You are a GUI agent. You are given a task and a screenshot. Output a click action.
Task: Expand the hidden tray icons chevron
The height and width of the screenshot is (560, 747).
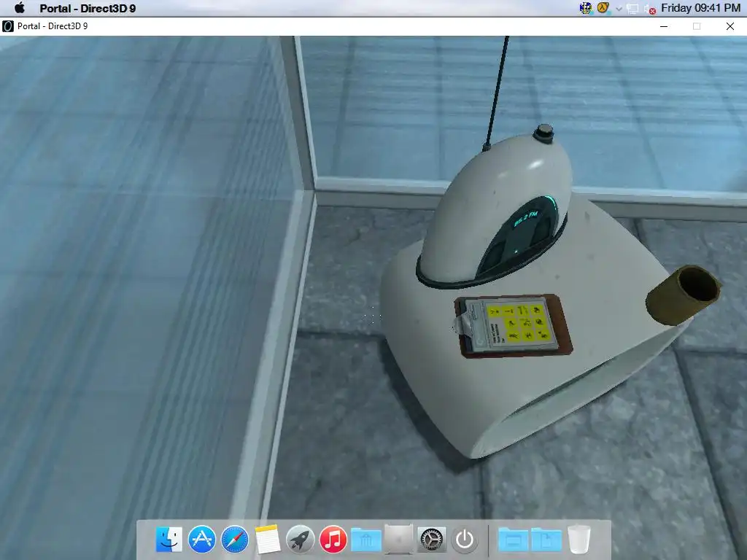click(619, 9)
